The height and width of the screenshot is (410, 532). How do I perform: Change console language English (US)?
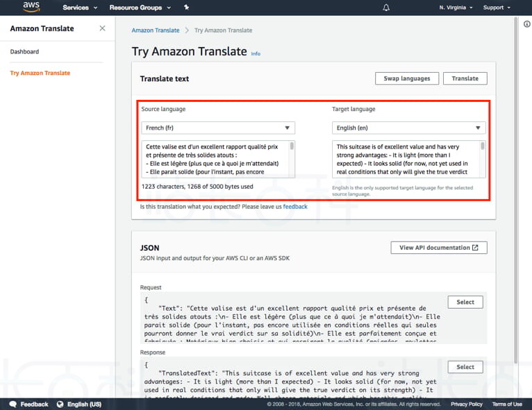pyautogui.click(x=79, y=404)
